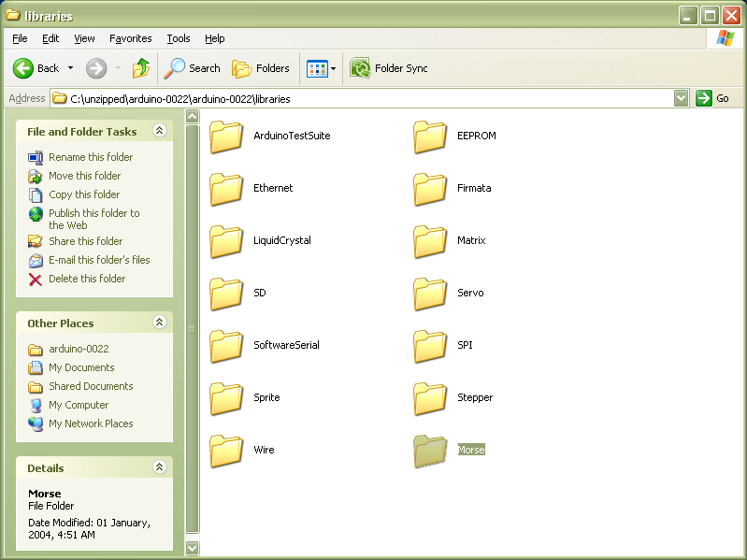The image size is (747, 560).
Task: Toggle the Folders pane button
Action: click(261, 68)
